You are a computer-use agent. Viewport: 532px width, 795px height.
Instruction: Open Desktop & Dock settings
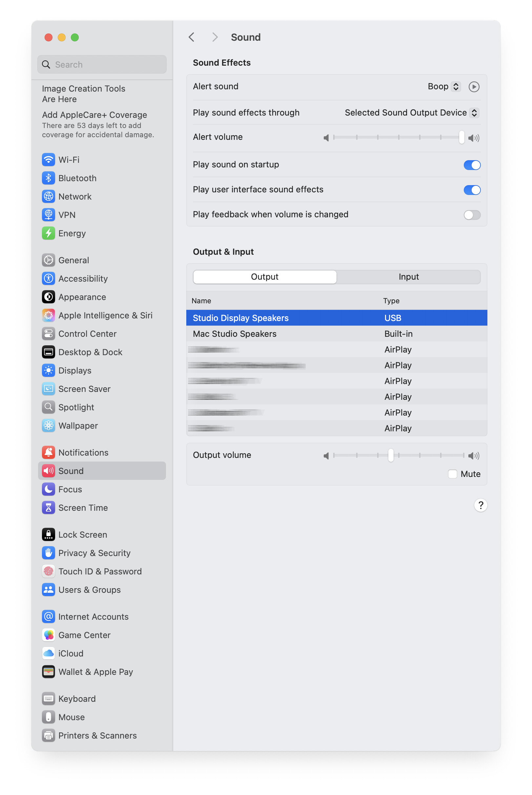pyautogui.click(x=102, y=352)
